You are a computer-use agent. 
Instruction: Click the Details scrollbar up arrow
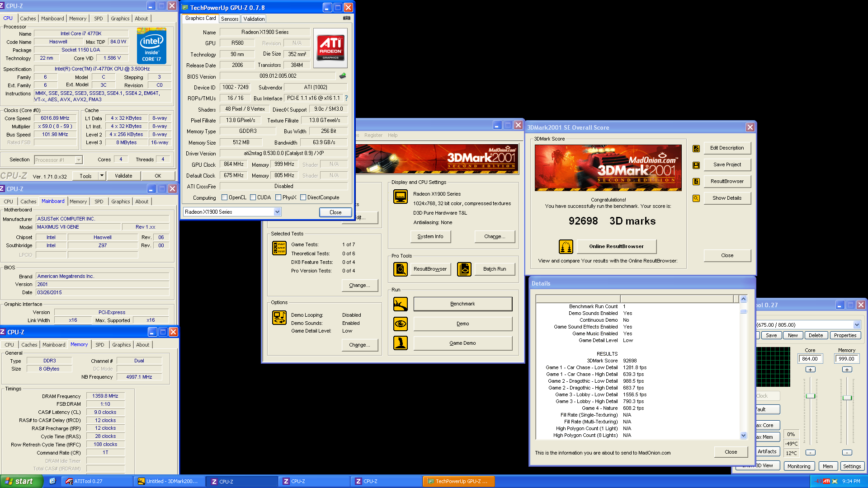click(x=743, y=299)
